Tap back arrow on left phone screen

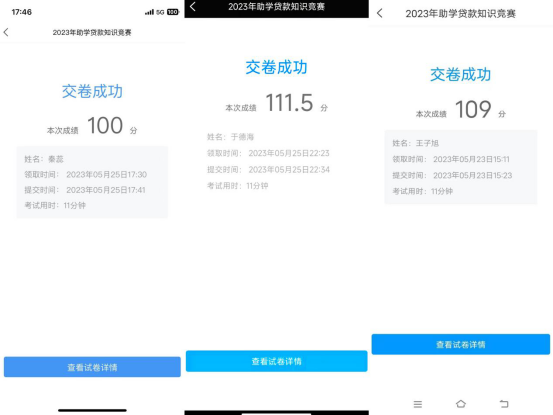click(6, 32)
